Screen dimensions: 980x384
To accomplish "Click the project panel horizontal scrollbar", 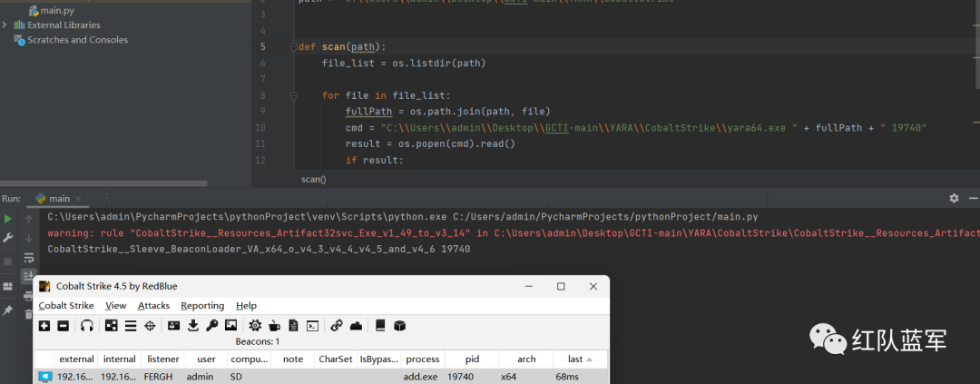I will [103, 184].
